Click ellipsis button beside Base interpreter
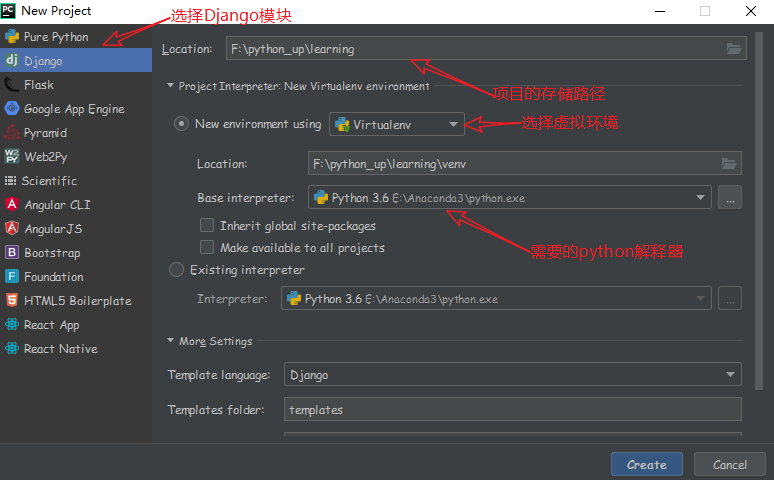Screen dimensions: 774x480 tap(730, 198)
